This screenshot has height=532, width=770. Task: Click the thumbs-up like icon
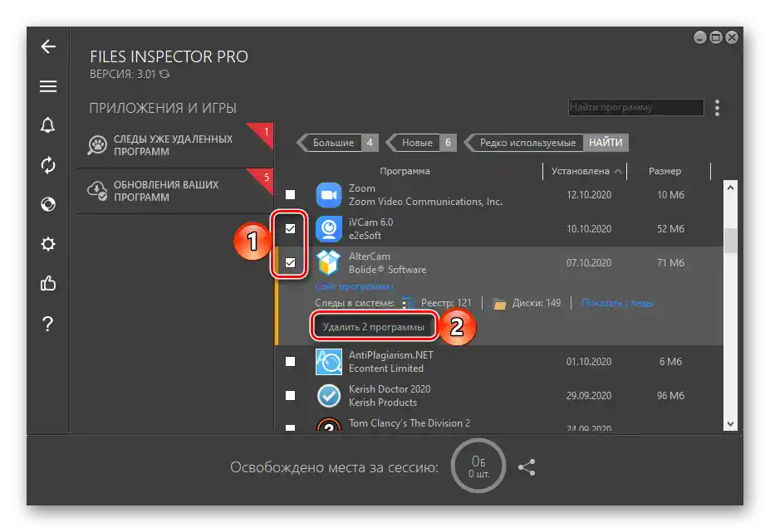pyautogui.click(x=48, y=283)
